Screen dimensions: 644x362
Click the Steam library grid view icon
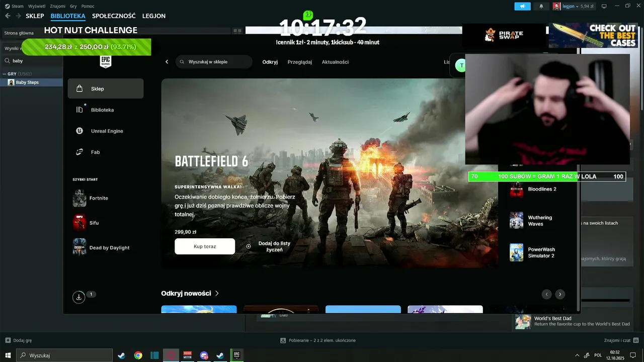236,31
